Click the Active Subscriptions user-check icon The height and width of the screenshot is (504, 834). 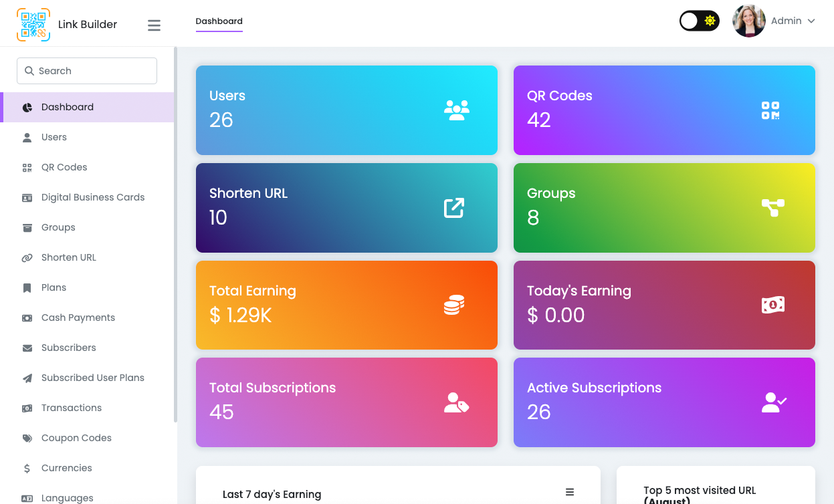[x=773, y=402]
